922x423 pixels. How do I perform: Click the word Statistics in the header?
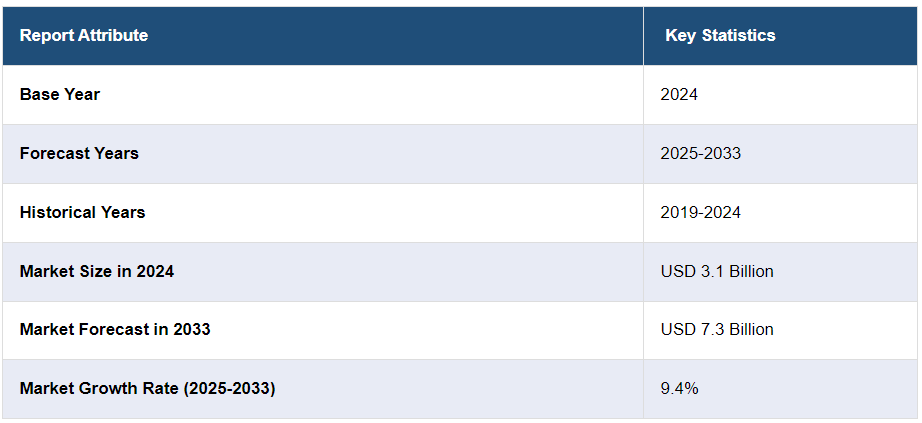coord(738,36)
